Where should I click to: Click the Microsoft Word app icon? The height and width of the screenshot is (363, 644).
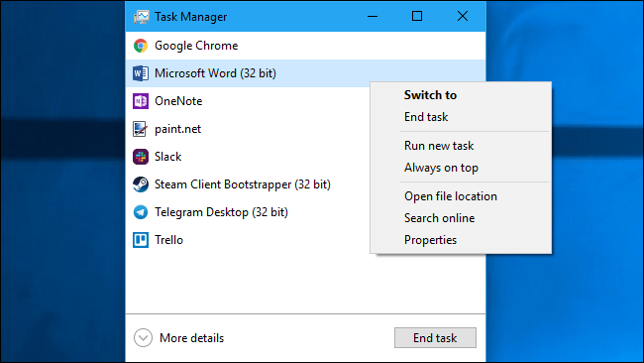[141, 73]
